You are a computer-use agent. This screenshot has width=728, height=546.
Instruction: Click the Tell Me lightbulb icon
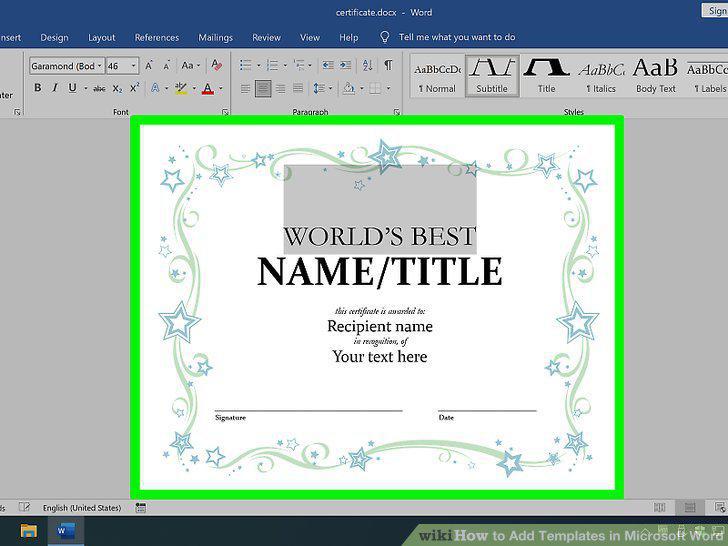[x=384, y=37]
